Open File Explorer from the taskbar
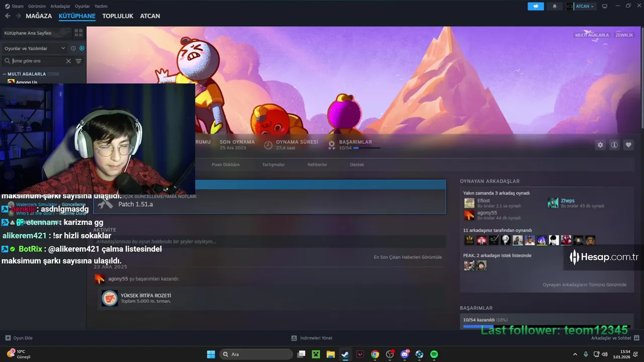644x362 pixels. tap(331, 354)
